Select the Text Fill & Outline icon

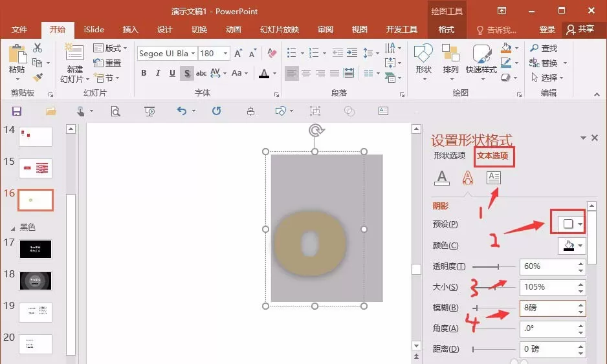coord(442,178)
